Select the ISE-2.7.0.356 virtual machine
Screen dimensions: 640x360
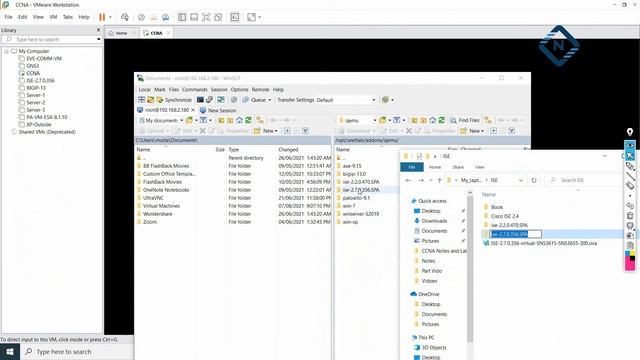coord(40,80)
